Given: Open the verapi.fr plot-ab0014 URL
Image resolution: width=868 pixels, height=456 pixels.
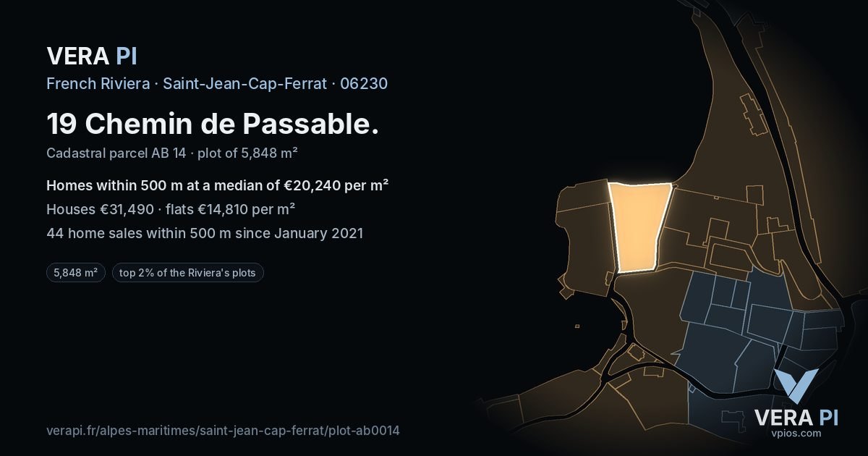Looking at the screenshot, I should tap(223, 430).
